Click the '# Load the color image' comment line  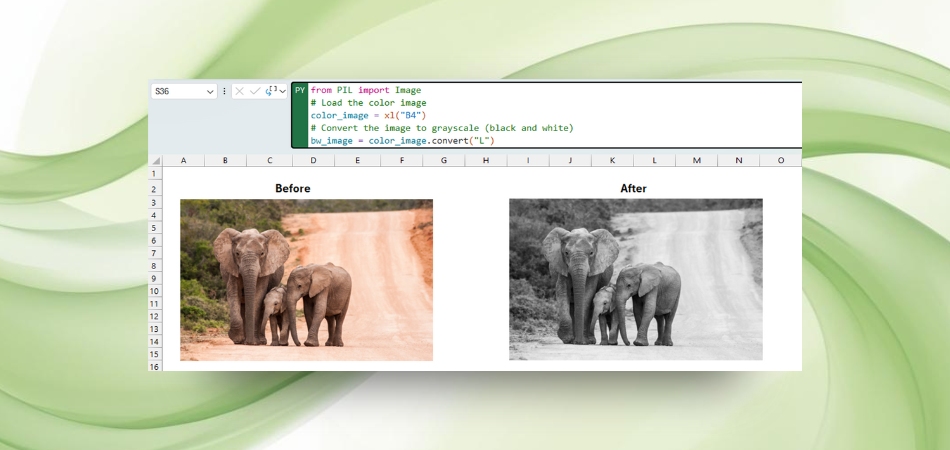(x=368, y=103)
